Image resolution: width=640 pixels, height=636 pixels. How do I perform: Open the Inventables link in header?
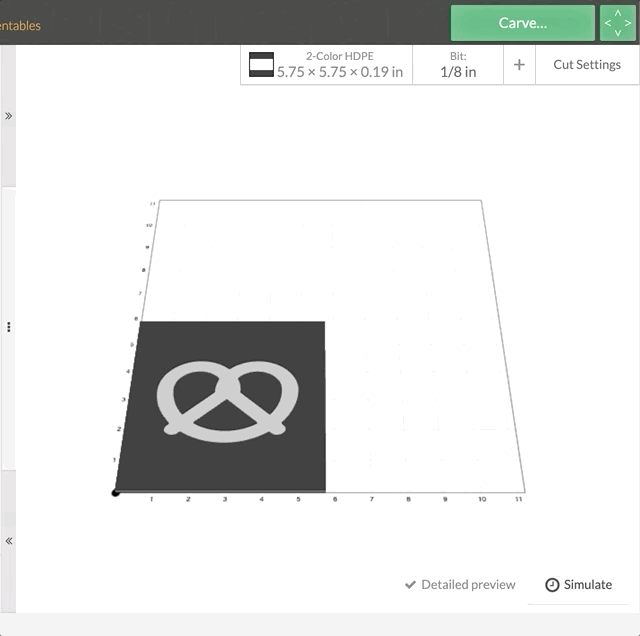point(20,26)
